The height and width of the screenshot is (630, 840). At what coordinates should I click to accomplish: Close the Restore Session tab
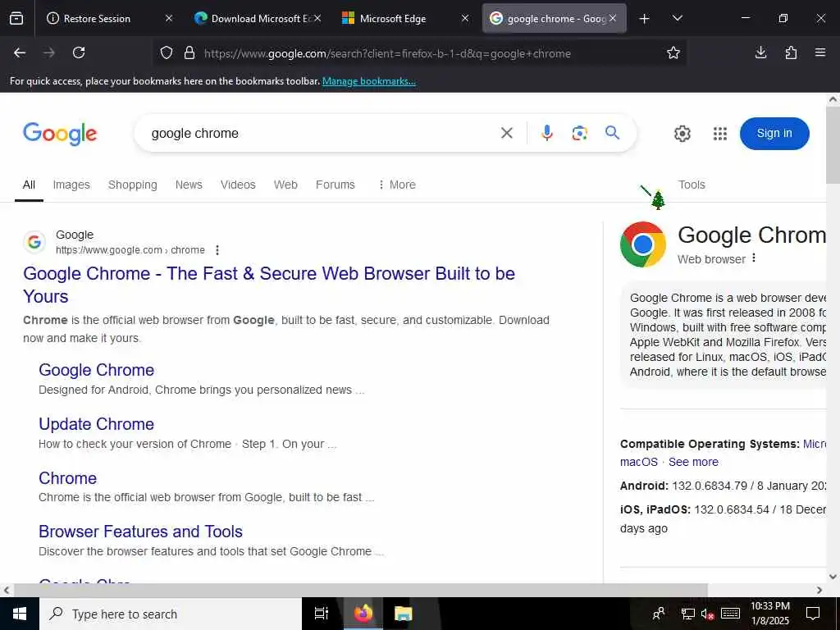point(169,18)
